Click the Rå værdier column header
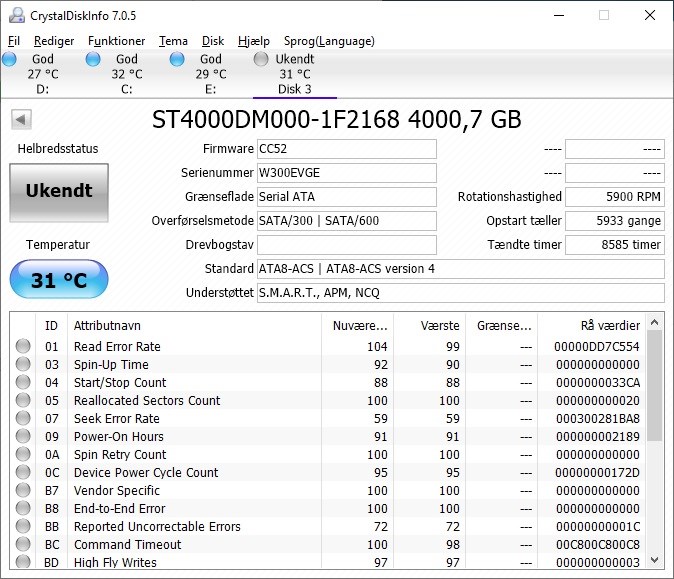Screen dimensions: 674x579 pos(592,325)
